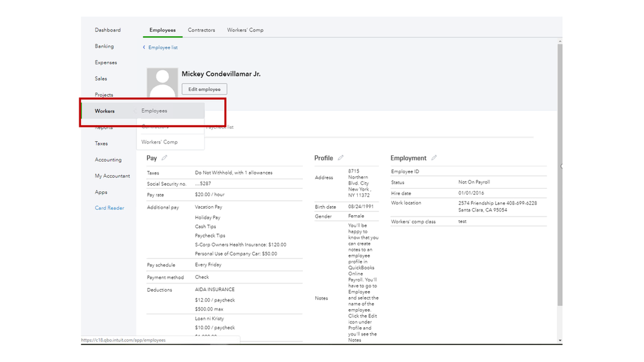The height and width of the screenshot is (362, 644).
Task: Click the pencil icon next to Employment
Action: 434,158
